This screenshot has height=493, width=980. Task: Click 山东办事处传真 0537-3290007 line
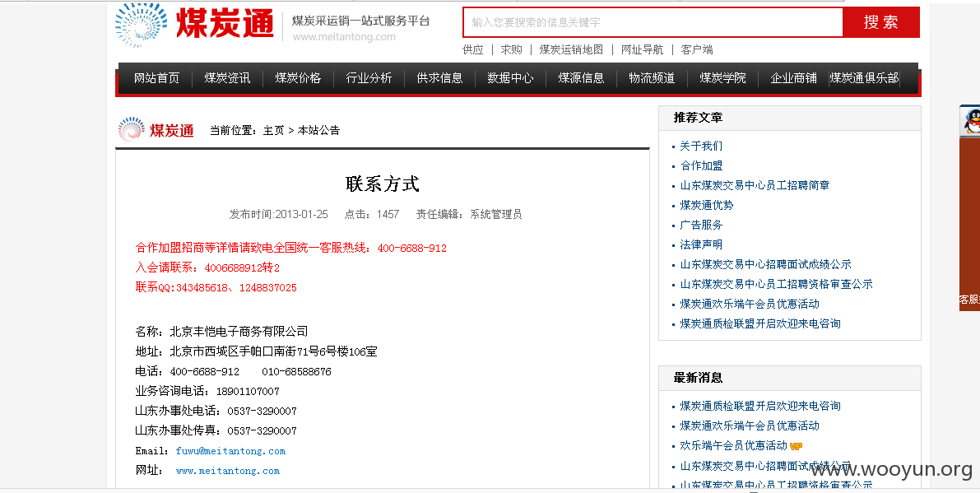click(x=216, y=431)
